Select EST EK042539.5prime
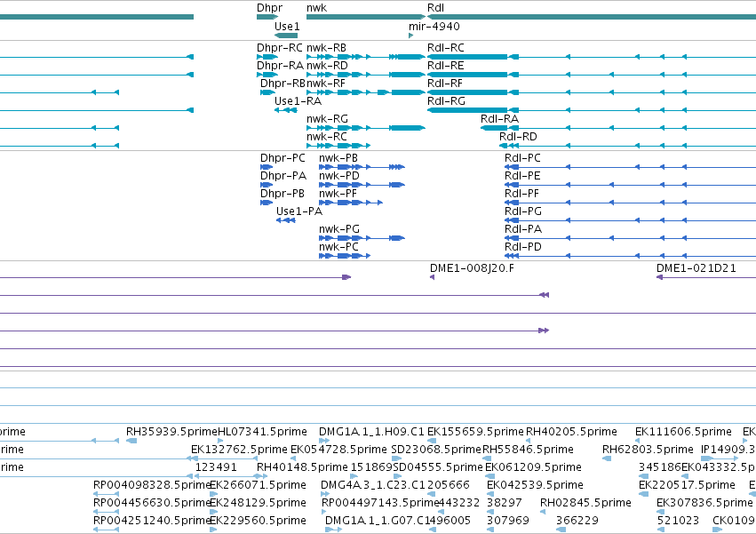This screenshot has height=534, width=756. tap(535, 485)
